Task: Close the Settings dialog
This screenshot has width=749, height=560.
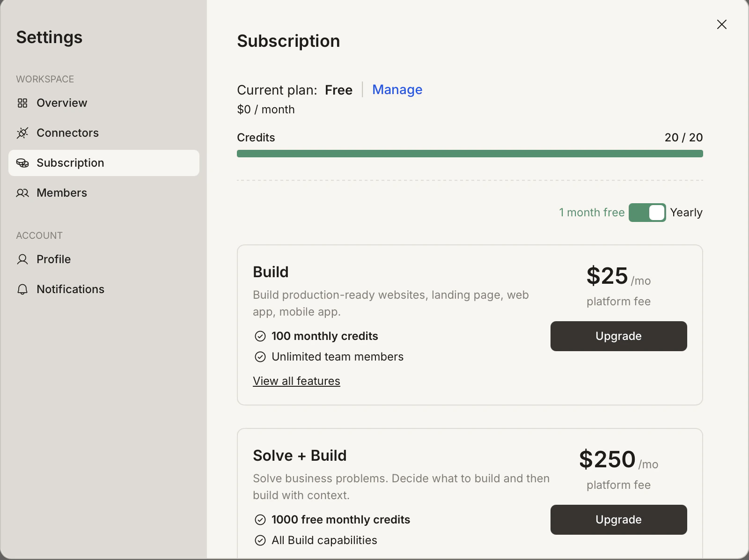Action: 722,24
